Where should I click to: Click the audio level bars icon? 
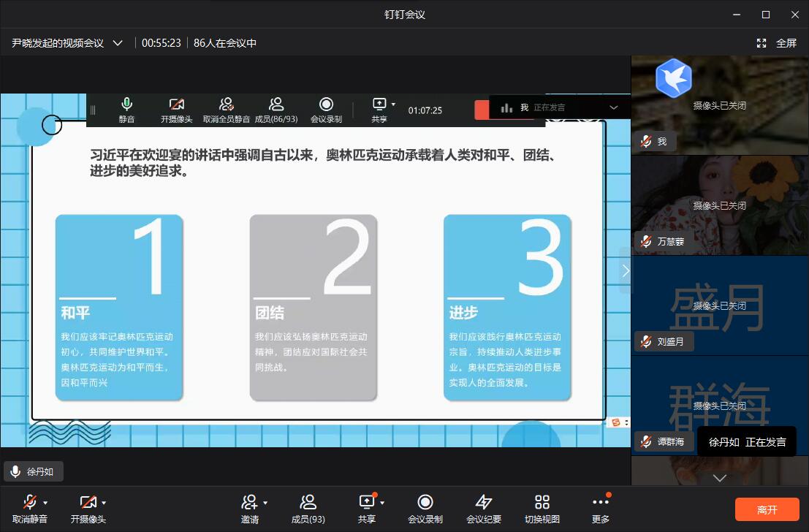click(506, 107)
